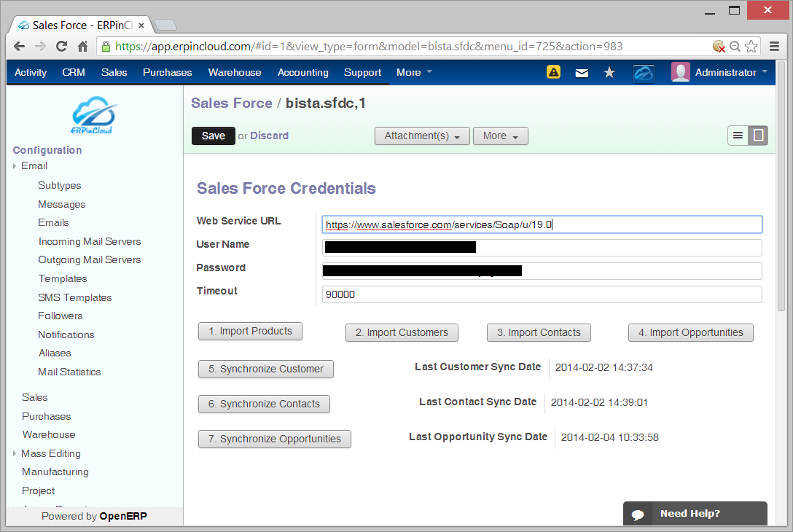Open the Accounting menu
793x532 pixels.
303,72
